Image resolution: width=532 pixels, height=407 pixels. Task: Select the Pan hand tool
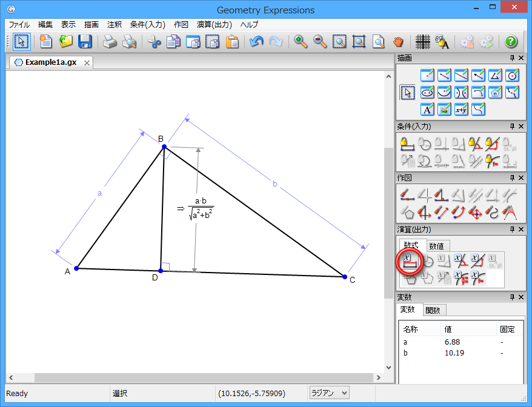pyautogui.click(x=397, y=42)
